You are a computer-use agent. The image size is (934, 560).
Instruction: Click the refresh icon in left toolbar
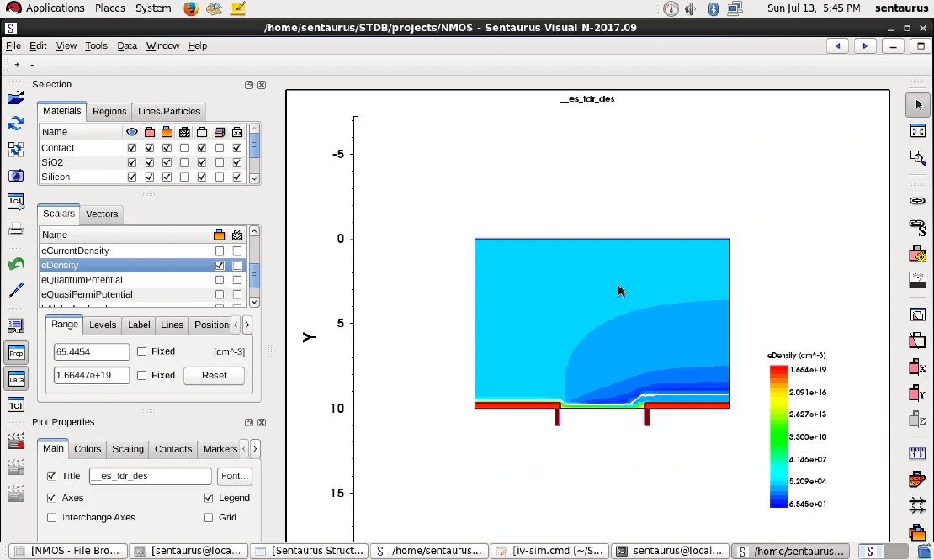(16, 124)
